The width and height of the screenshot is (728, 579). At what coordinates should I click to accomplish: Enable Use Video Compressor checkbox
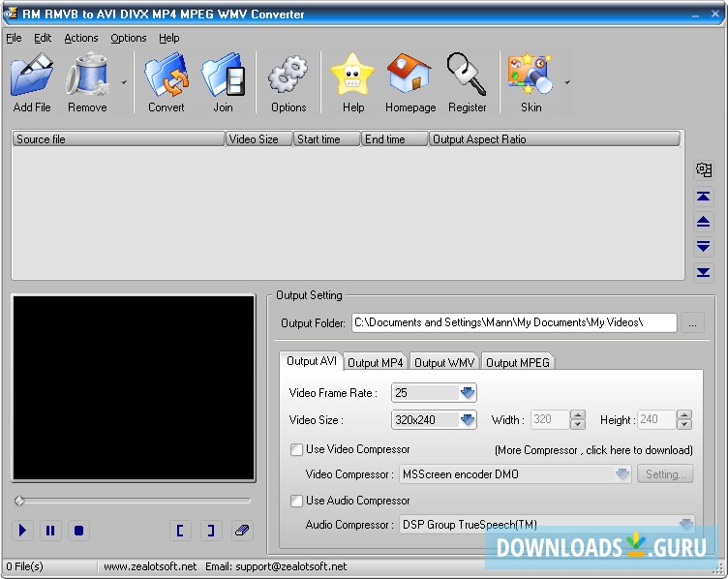click(x=296, y=449)
